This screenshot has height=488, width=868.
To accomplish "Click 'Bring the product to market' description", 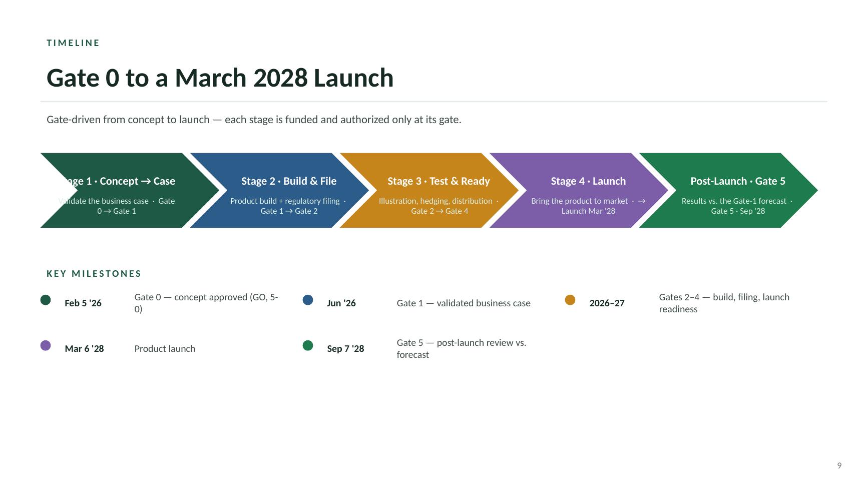I will [x=588, y=206].
